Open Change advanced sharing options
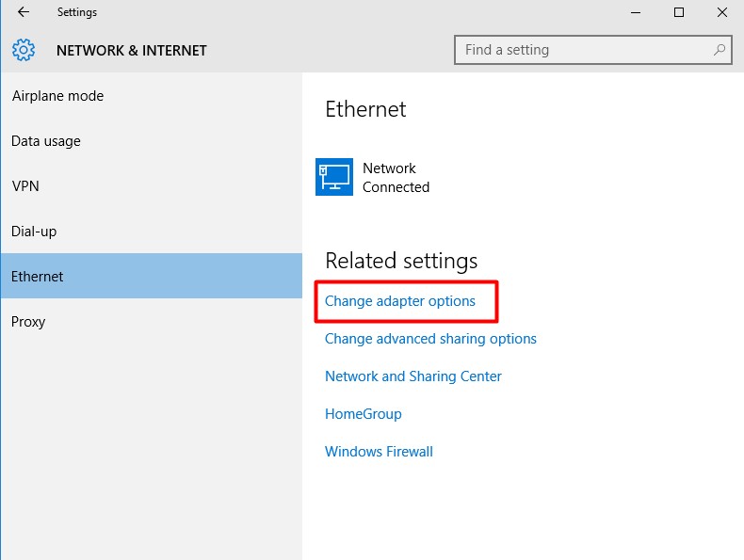This screenshot has height=560, width=744. pos(430,339)
